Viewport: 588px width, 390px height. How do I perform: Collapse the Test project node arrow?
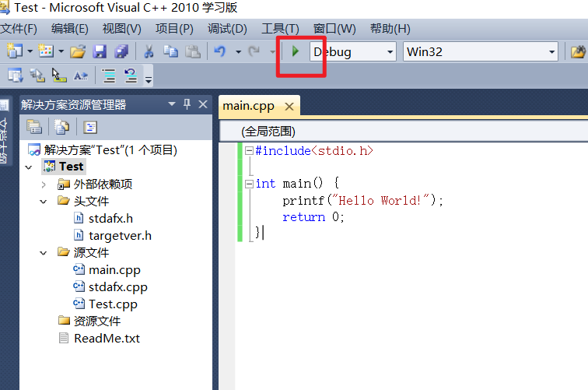(x=29, y=167)
